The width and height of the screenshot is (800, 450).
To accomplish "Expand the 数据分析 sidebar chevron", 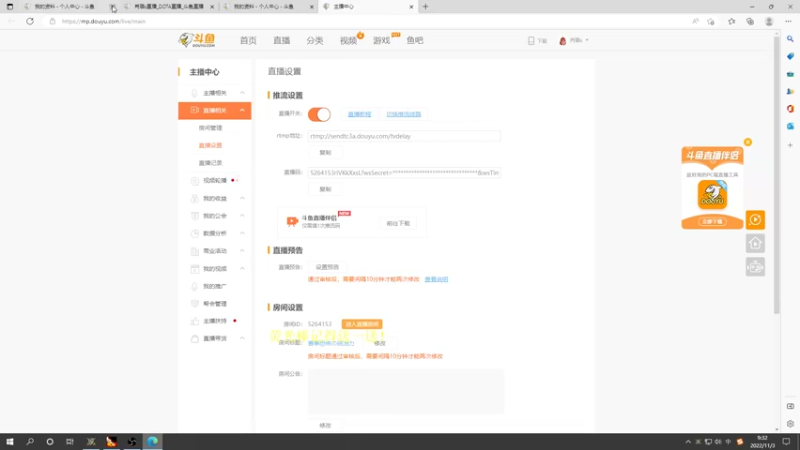I will pos(242,233).
